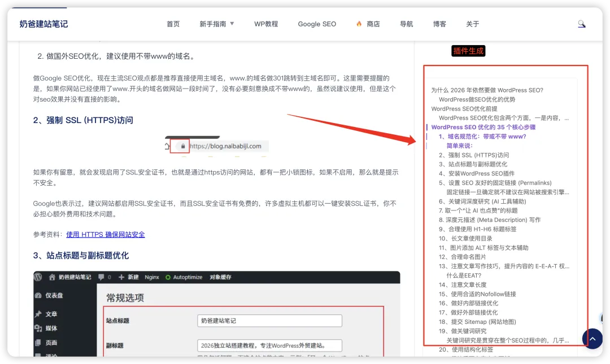Click the flame icon beside 商店

pyautogui.click(x=359, y=24)
